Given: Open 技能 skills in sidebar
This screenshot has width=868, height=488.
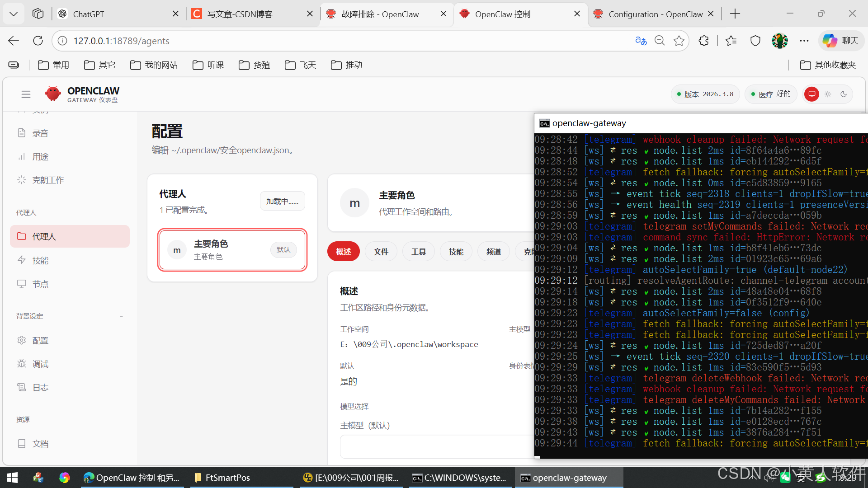Looking at the screenshot, I should [x=40, y=260].
